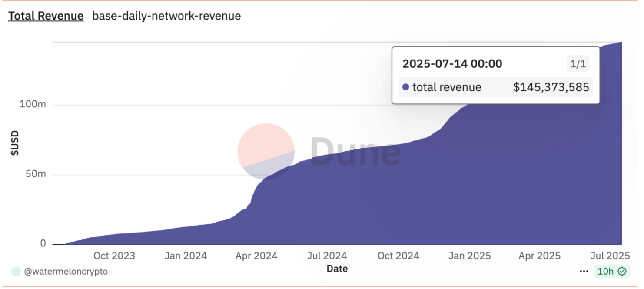This screenshot has width=644, height=289.
Task: Click the verified checkmark icon beside 10h
Action: coord(622,272)
